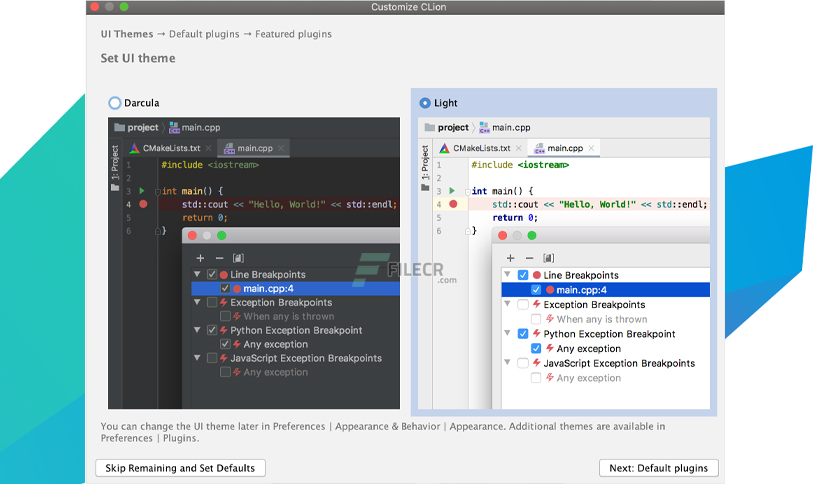Toggle JavaScript Exception Breakpoints checkbox in Light preview
Viewport: 836px width, 484px height.
pyautogui.click(x=523, y=363)
